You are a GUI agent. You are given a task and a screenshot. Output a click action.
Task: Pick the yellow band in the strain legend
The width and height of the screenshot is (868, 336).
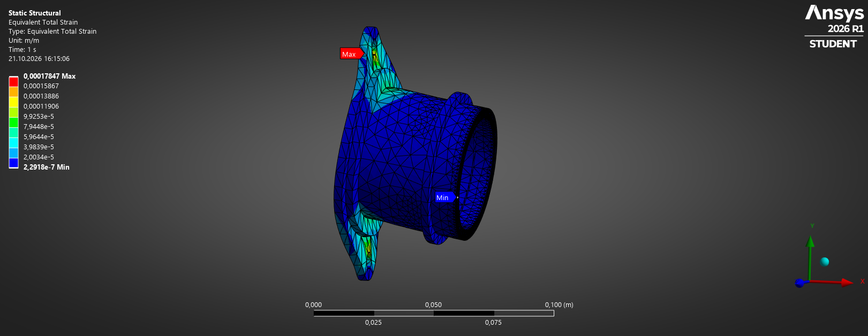coord(13,102)
